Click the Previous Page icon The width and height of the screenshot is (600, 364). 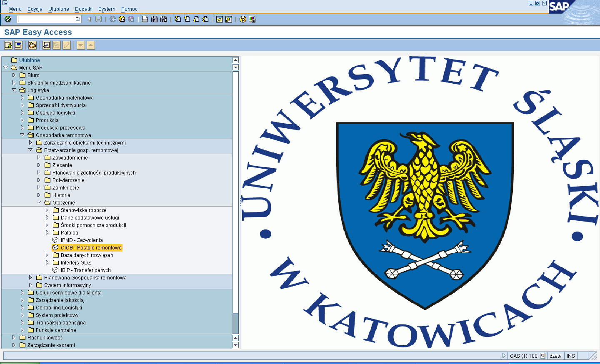[x=187, y=19]
